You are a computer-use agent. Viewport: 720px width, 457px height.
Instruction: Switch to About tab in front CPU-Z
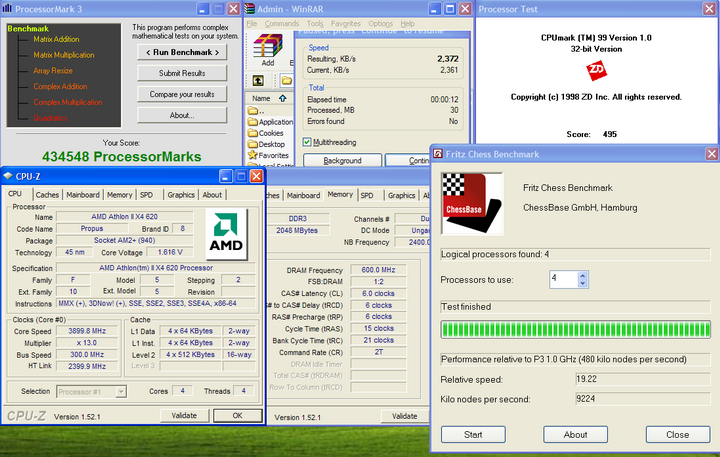click(212, 195)
